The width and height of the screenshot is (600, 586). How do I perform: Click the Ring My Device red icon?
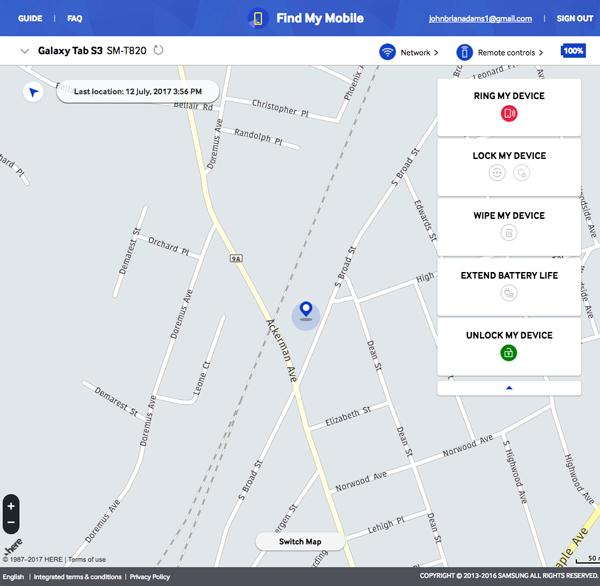(x=509, y=113)
